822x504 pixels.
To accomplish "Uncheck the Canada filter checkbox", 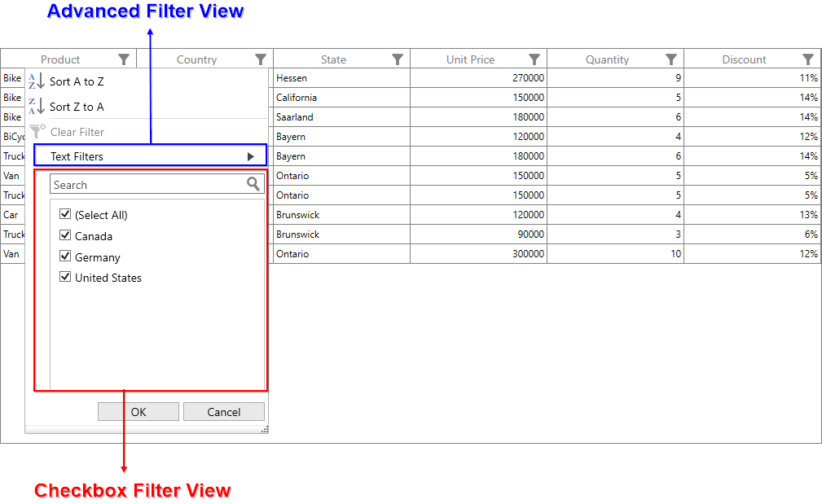I will (65, 235).
